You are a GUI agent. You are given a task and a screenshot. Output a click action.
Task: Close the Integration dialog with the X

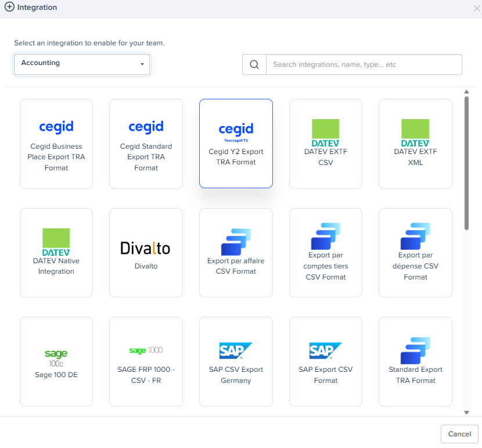476,8
